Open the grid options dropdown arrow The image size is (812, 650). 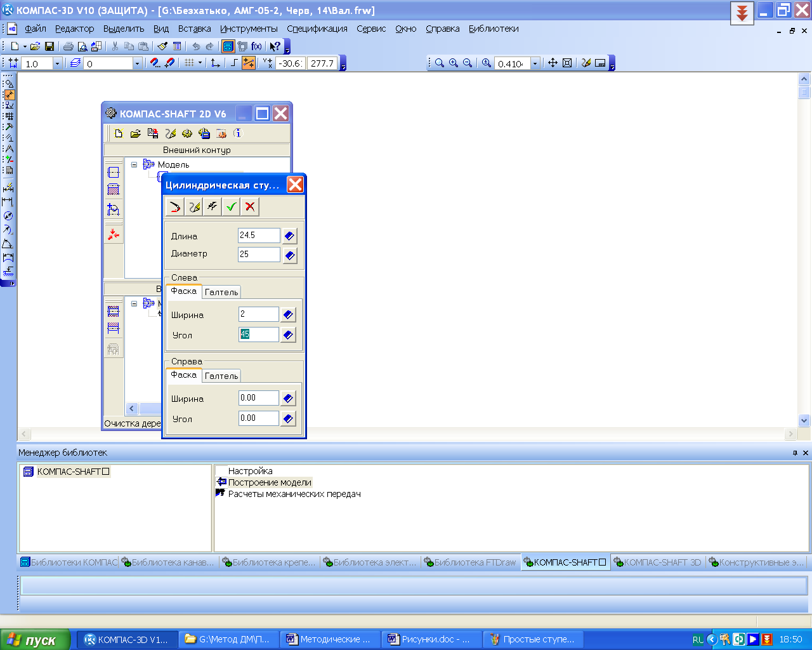(200, 63)
